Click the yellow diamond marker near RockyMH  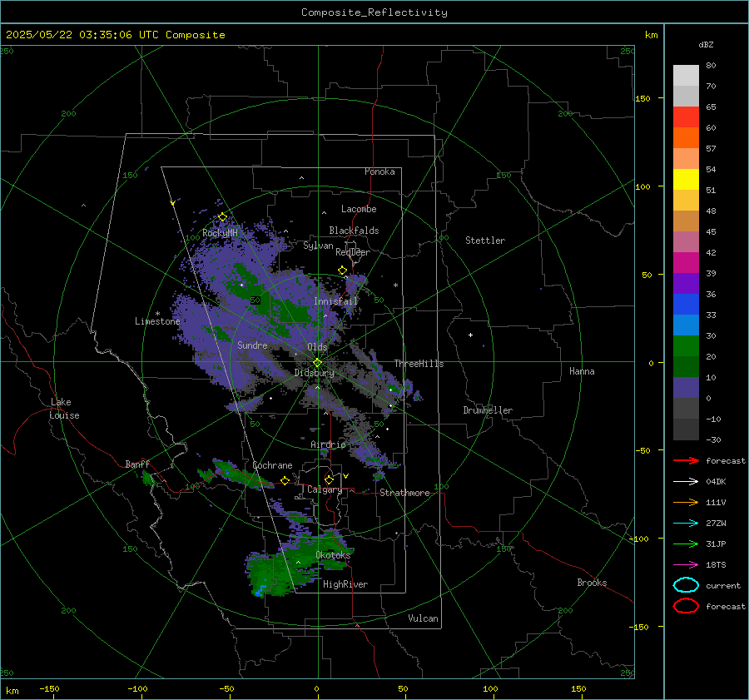[222, 217]
